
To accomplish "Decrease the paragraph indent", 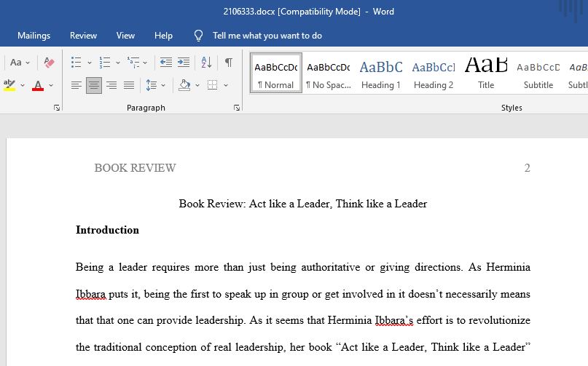I will point(165,62).
